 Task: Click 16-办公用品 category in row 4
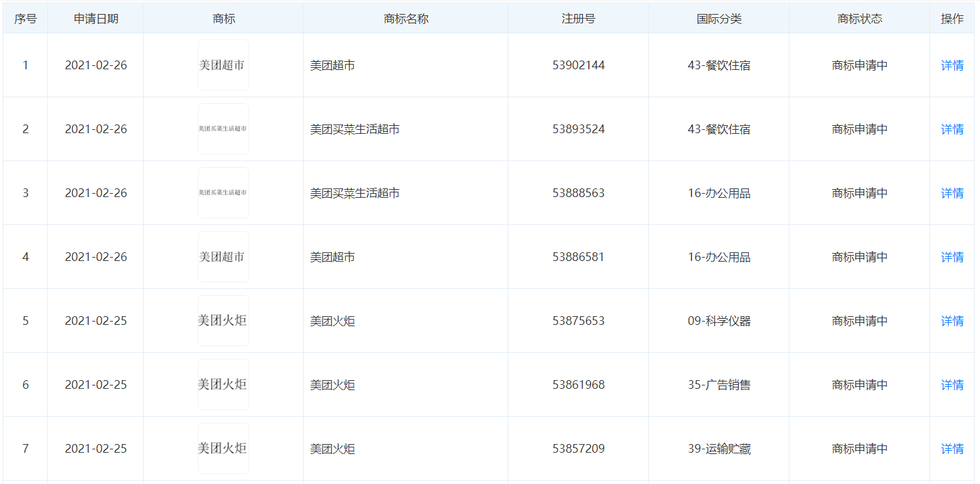point(719,257)
